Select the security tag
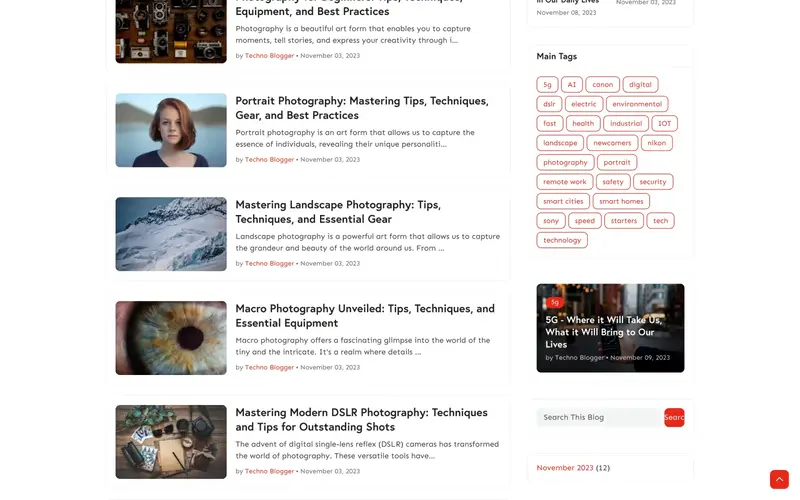 [x=653, y=182]
